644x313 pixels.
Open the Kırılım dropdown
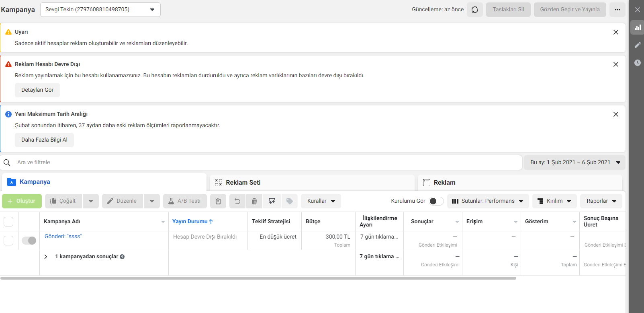click(554, 201)
